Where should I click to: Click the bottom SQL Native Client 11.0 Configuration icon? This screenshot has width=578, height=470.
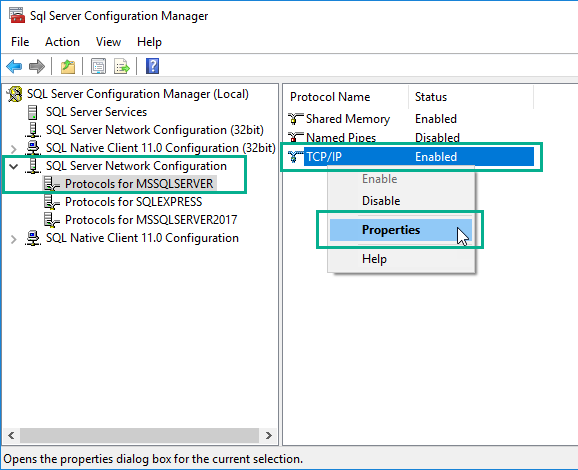point(33,238)
